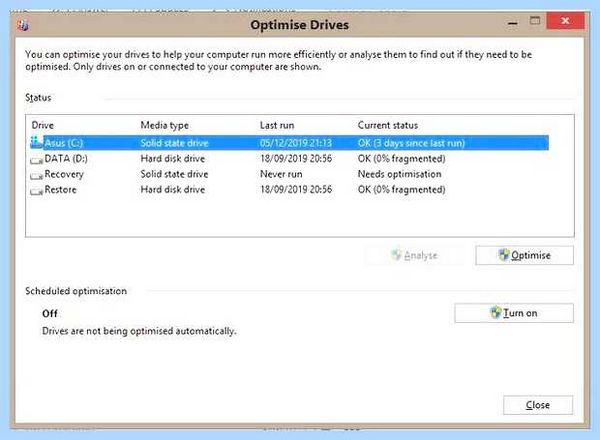Image resolution: width=600 pixels, height=440 pixels.
Task: Click the Optimise Drives title bar icon
Action: pyautogui.click(x=23, y=25)
